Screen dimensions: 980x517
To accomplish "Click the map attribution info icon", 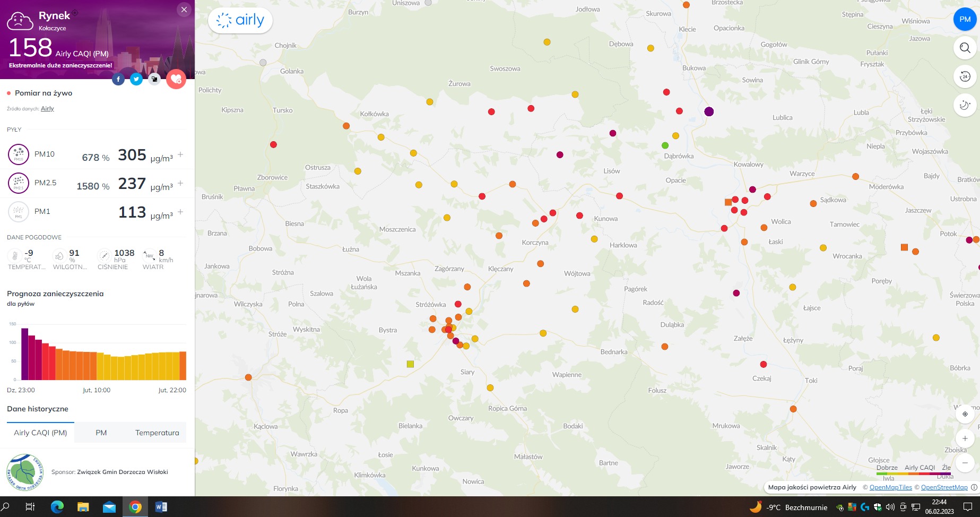I will [974, 487].
